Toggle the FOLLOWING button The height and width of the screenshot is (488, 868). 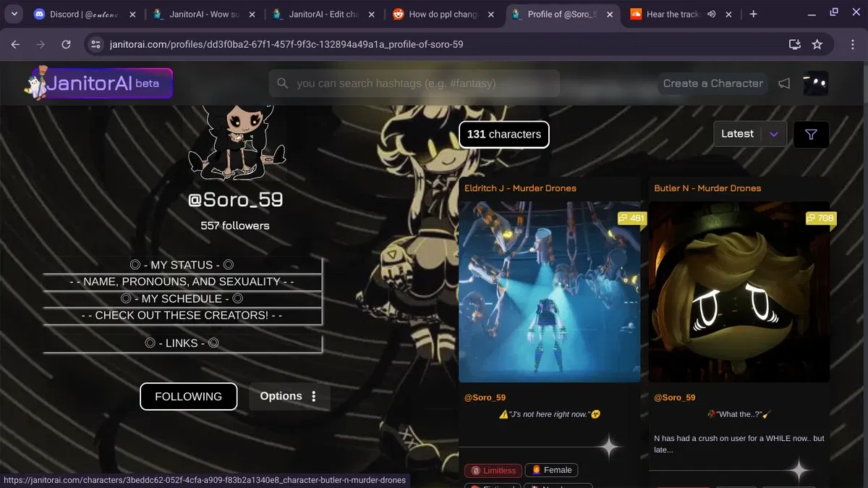click(x=188, y=396)
